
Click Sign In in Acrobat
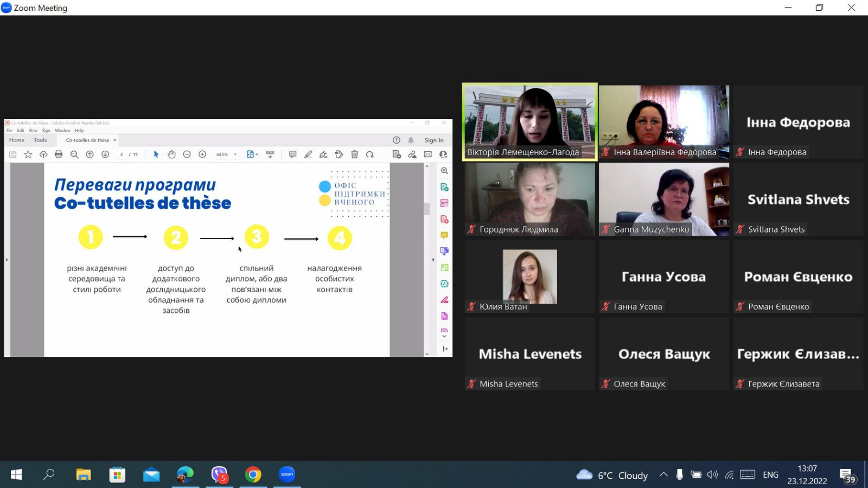pyautogui.click(x=434, y=140)
